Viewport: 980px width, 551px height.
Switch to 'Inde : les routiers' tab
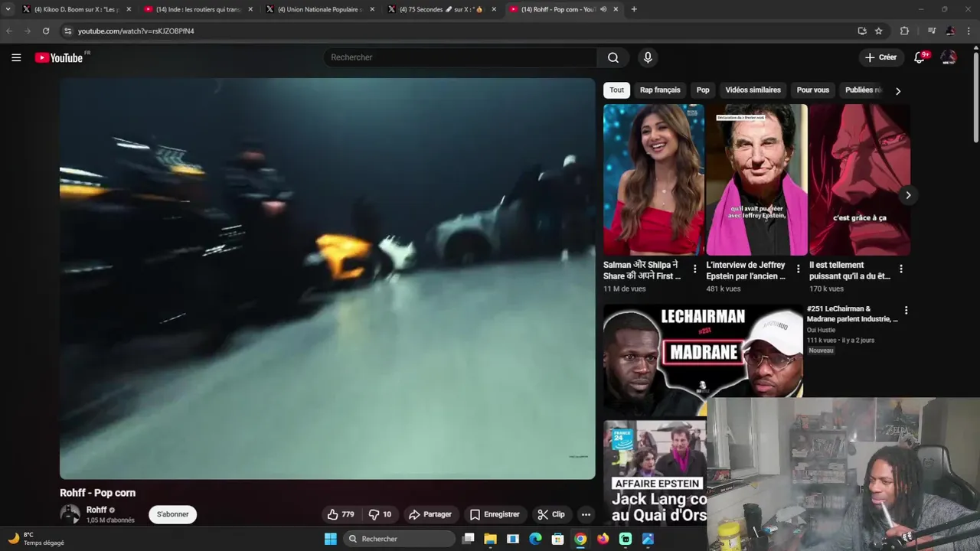(x=198, y=9)
